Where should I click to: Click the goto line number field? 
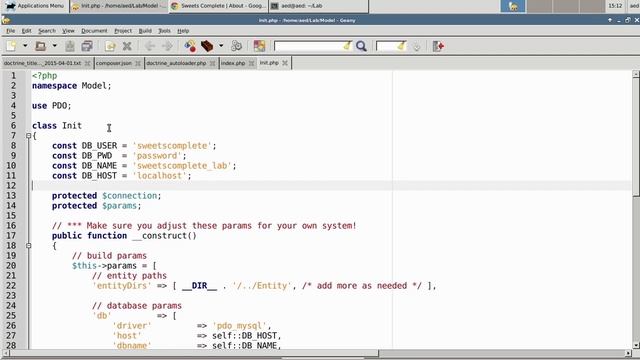pyautogui.click(x=386, y=46)
